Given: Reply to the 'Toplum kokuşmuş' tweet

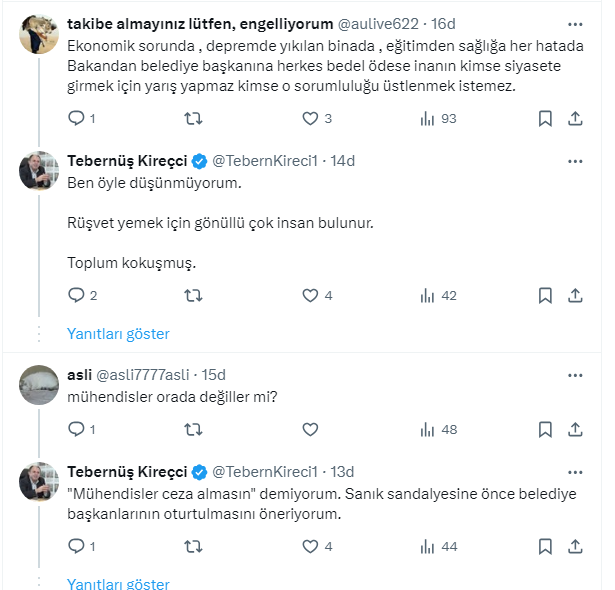Looking at the screenshot, I should (76, 295).
